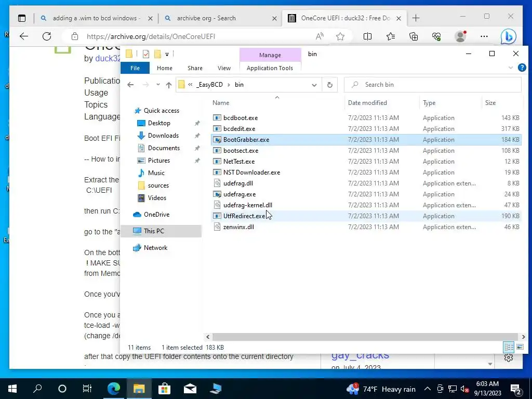Open Edge tab actions menu icon

[22, 18]
